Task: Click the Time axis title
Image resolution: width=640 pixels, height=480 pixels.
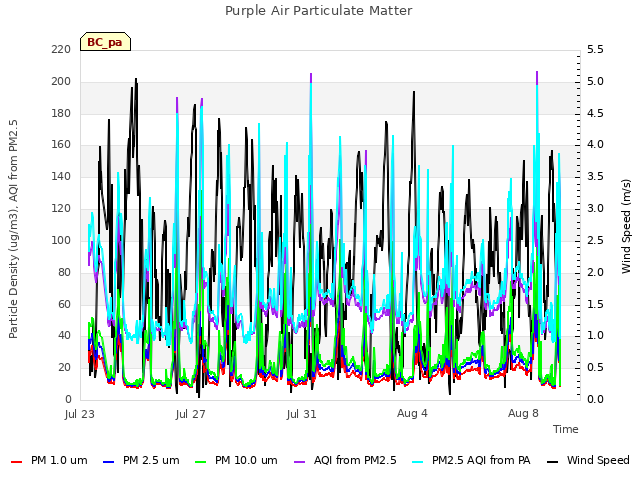Action: tap(566, 429)
